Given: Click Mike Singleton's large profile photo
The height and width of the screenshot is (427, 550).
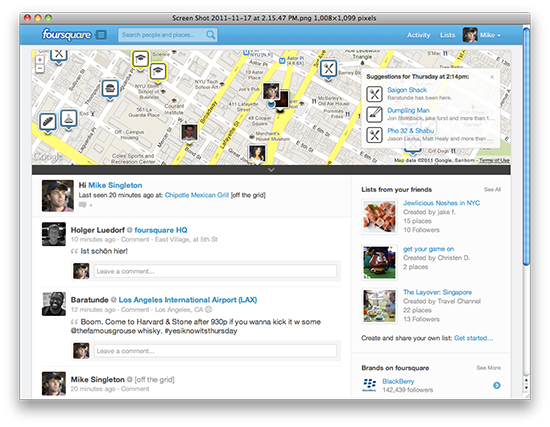Looking at the screenshot, I should pyautogui.click(x=58, y=196).
